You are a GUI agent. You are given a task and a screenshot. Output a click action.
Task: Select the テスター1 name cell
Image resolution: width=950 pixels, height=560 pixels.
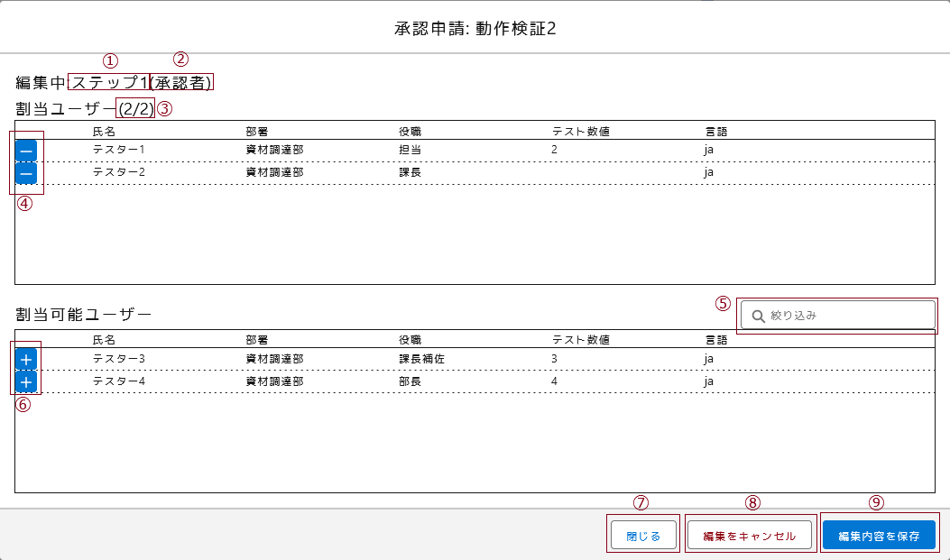click(x=119, y=150)
